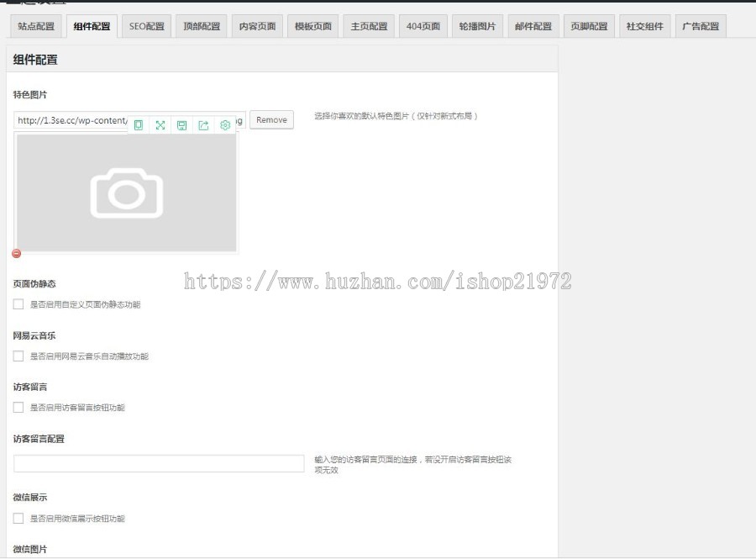Screen dimensions: 756x559
Task: Click the 选择你喜欢的默认特色图片 hint text
Action: coord(396,116)
